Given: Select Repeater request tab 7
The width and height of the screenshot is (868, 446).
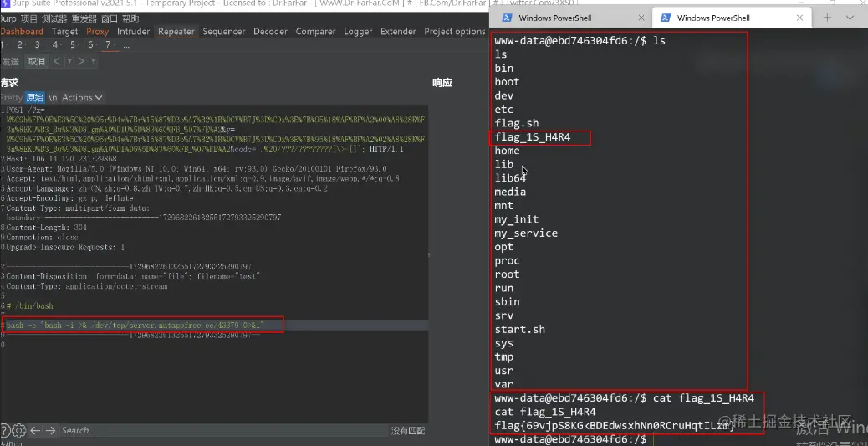Looking at the screenshot, I should [x=110, y=45].
